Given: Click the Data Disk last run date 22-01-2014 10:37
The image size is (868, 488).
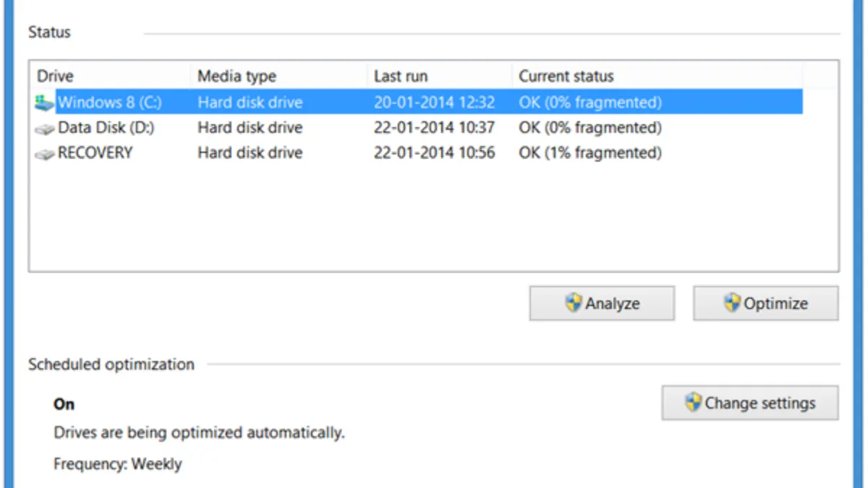Looking at the screenshot, I should coord(434,128).
